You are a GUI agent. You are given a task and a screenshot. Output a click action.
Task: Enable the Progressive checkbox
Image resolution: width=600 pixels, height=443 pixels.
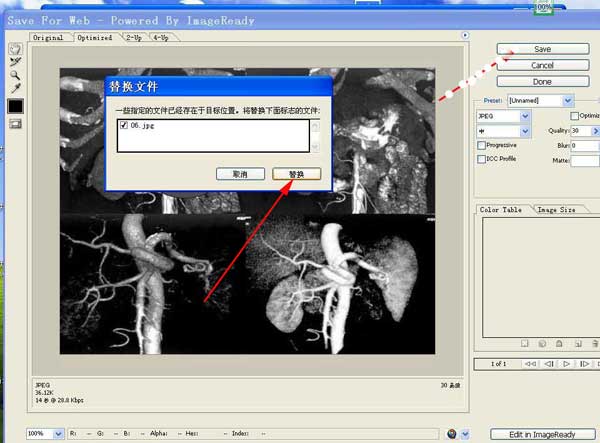pos(481,145)
